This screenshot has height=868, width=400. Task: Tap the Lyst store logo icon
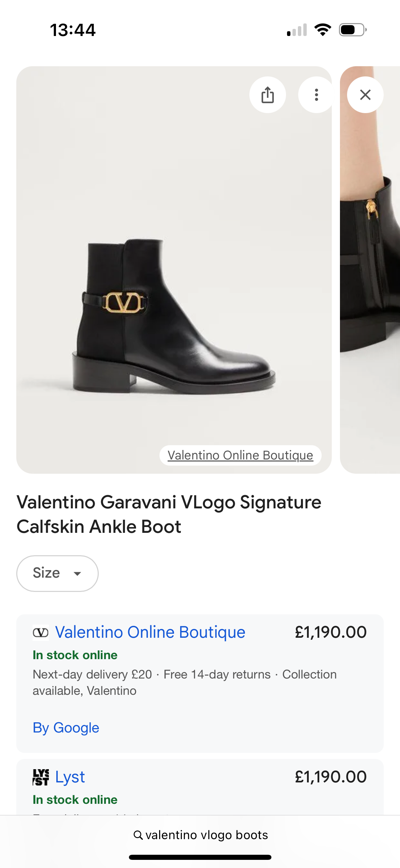(41, 777)
